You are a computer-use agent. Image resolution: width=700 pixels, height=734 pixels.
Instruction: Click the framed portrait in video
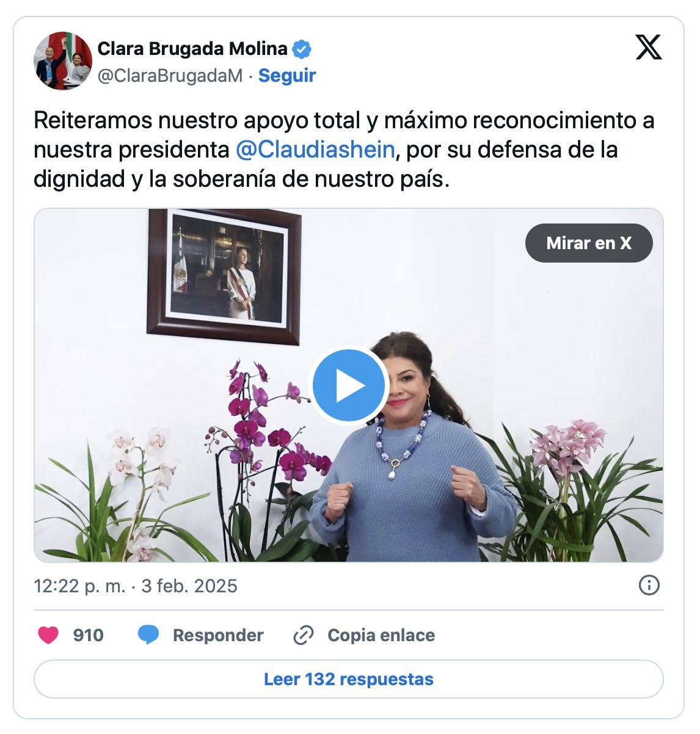click(224, 277)
